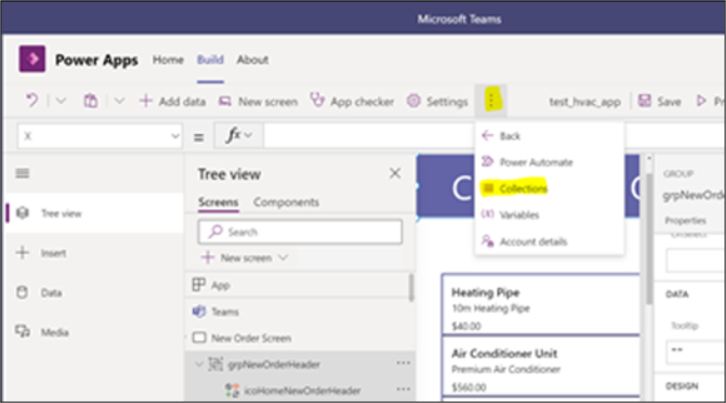The image size is (726, 403).
Task: Open more options for grpNewOrderHeader
Action: pos(403,364)
